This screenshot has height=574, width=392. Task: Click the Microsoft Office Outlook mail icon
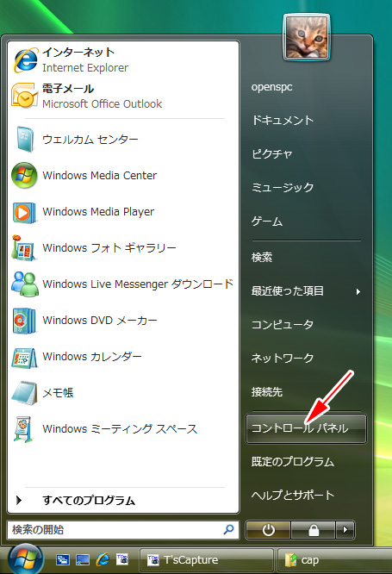(24, 96)
